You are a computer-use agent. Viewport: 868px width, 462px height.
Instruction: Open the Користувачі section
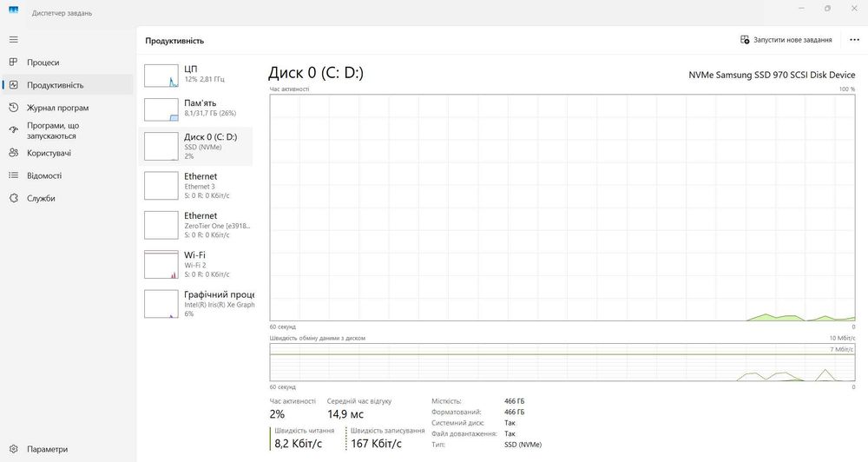68,153
